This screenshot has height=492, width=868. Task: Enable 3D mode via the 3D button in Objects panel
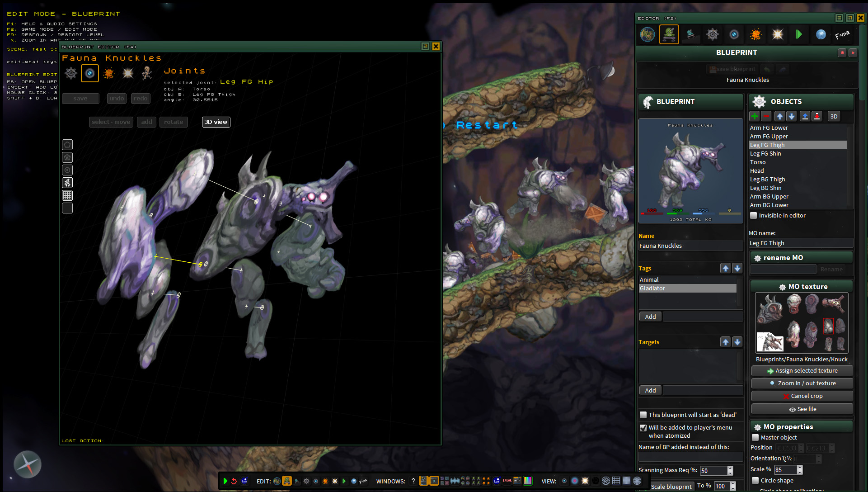833,116
